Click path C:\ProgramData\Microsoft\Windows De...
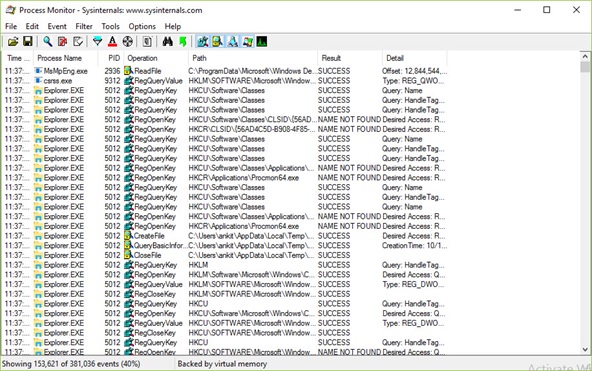Screen dimensions: 592x371 coord(252,71)
